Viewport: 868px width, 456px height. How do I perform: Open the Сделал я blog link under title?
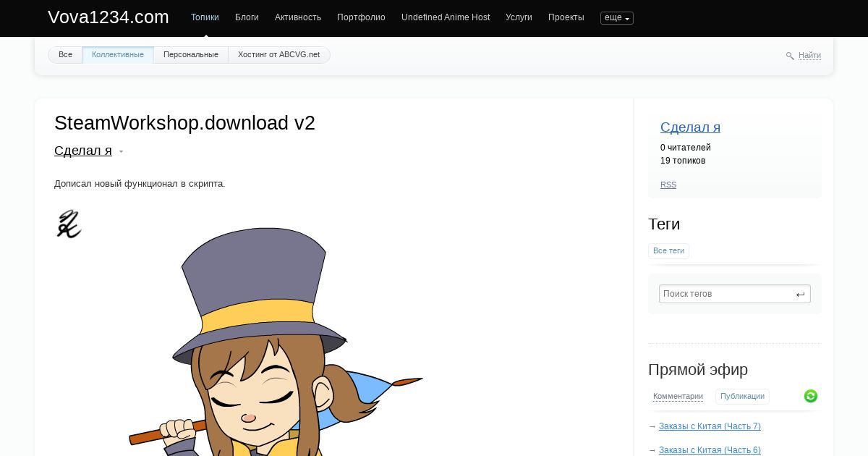pos(83,151)
